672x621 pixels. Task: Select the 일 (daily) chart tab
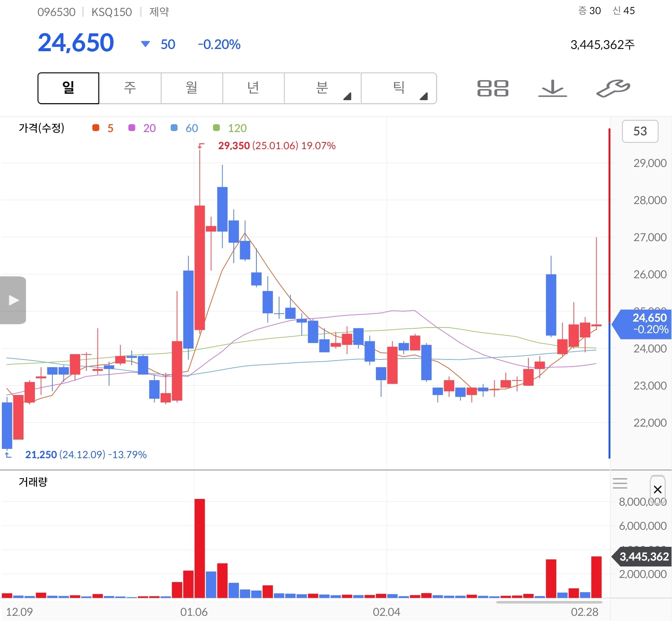click(x=68, y=88)
